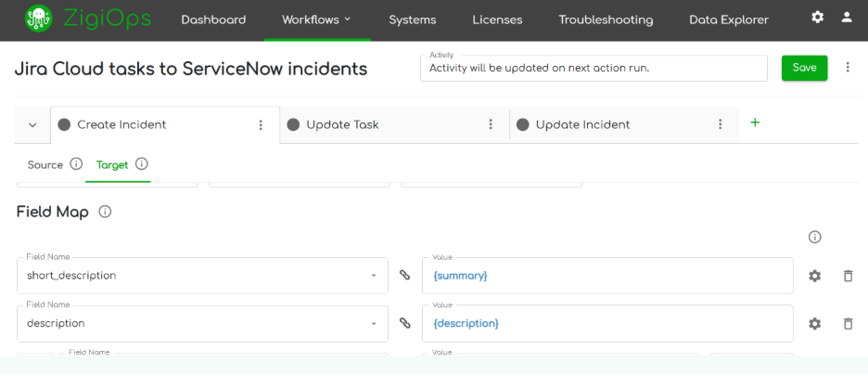Add a new action with the plus icon
This screenshot has width=868, height=376.
(x=755, y=123)
